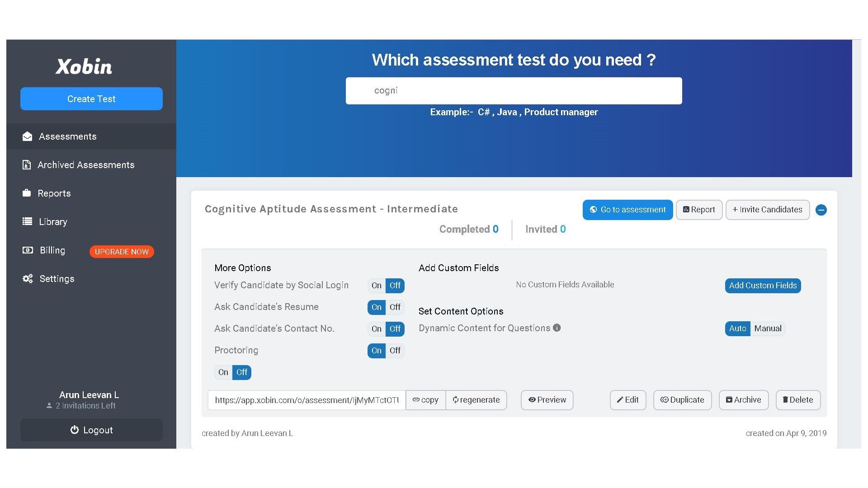This screenshot has width=868, height=488.
Task: Open the Assessments section from sidebar
Action: pyautogui.click(x=67, y=136)
